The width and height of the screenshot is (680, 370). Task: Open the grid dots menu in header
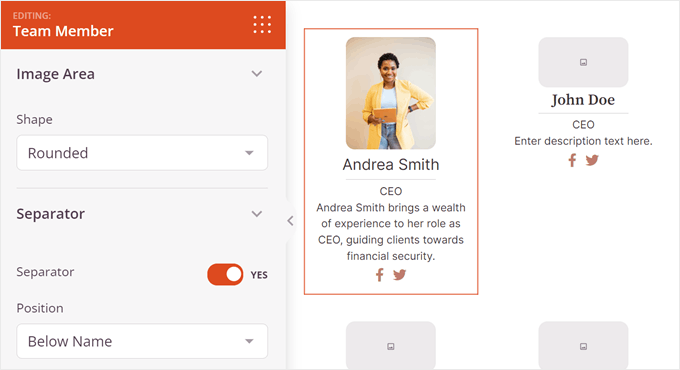pyautogui.click(x=262, y=25)
